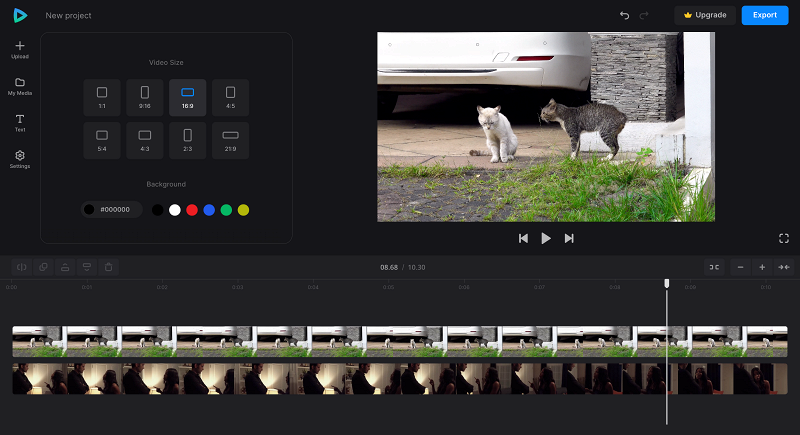Pick the red background swatch
The height and width of the screenshot is (435, 800).
[x=192, y=210]
